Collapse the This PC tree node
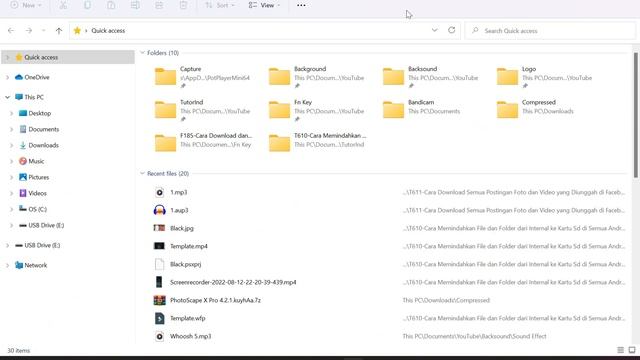The image size is (640, 360). [x=7, y=97]
